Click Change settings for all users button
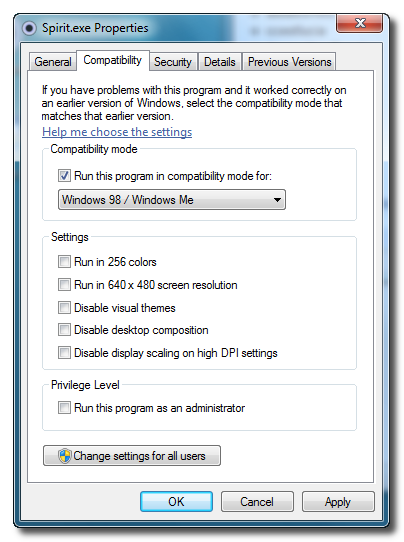 tap(132, 456)
